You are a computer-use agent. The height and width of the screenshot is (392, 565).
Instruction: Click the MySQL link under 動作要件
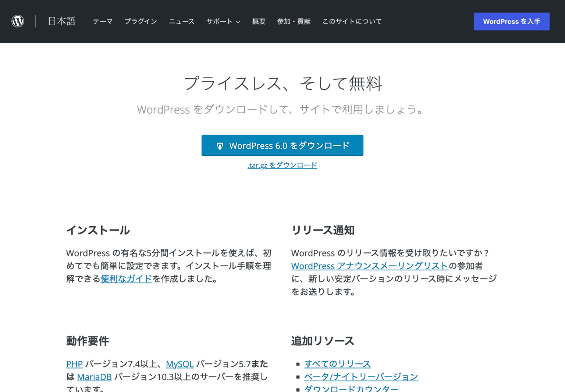click(180, 364)
